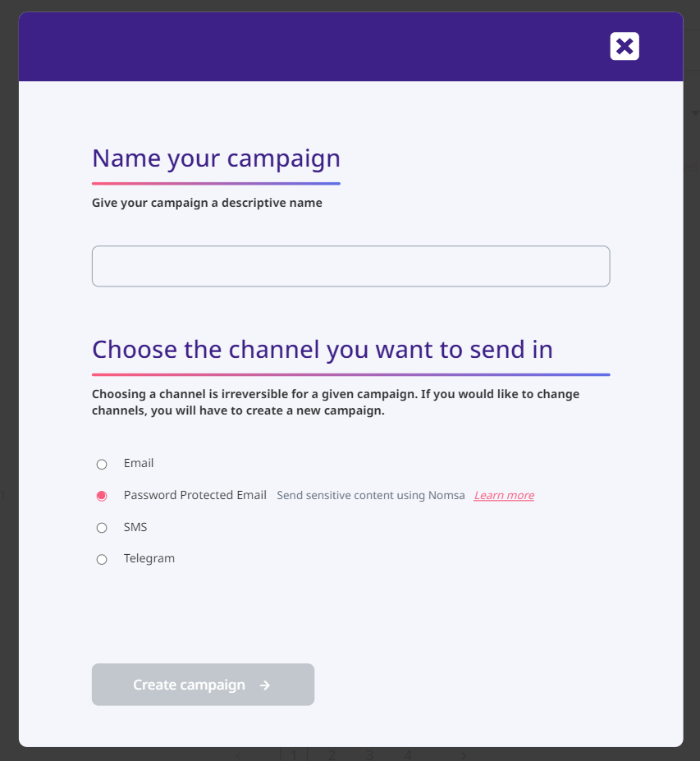Pick the Telegram radio button circle
This screenshot has width=700, height=761.
pos(102,560)
